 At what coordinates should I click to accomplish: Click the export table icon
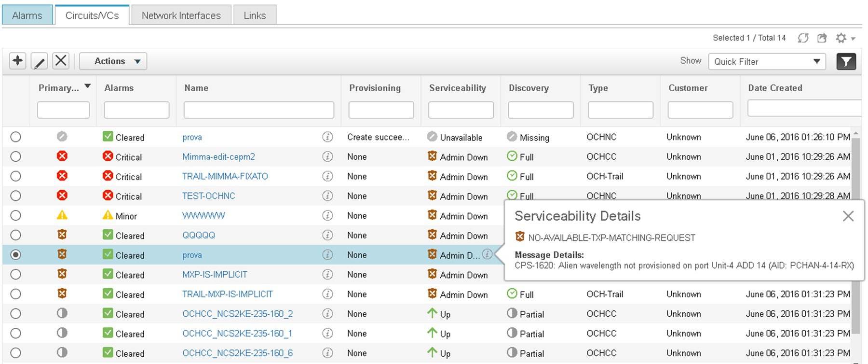822,38
